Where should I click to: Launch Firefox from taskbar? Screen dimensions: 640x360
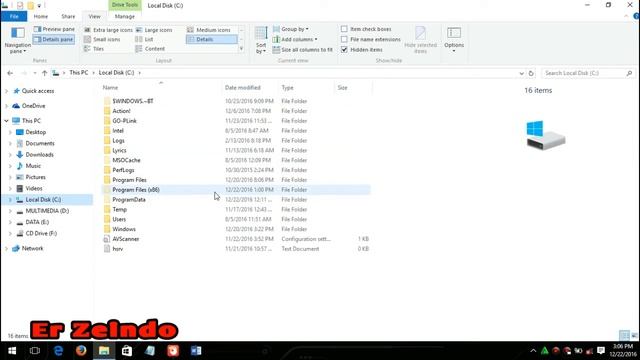point(81,351)
